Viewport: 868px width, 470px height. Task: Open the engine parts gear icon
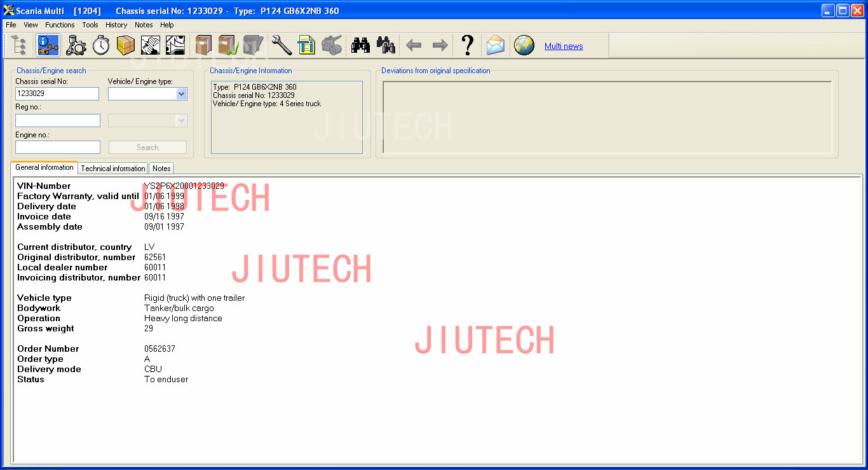[x=76, y=45]
